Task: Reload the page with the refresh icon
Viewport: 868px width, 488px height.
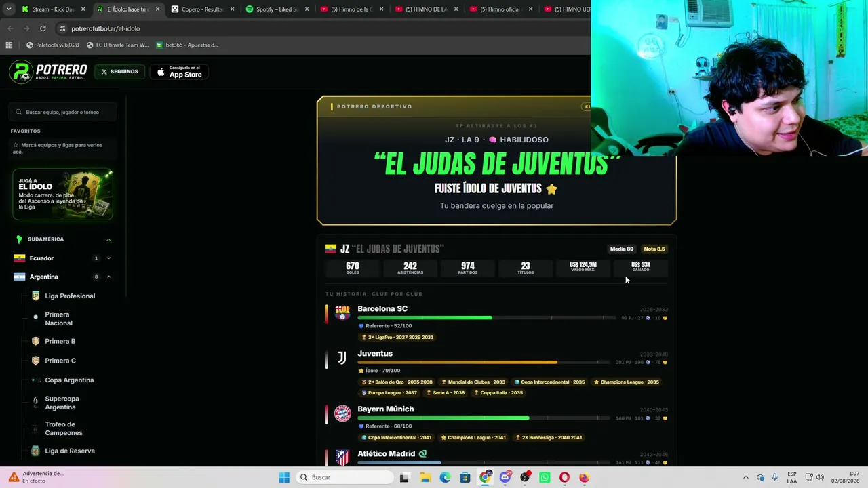Action: point(43,28)
